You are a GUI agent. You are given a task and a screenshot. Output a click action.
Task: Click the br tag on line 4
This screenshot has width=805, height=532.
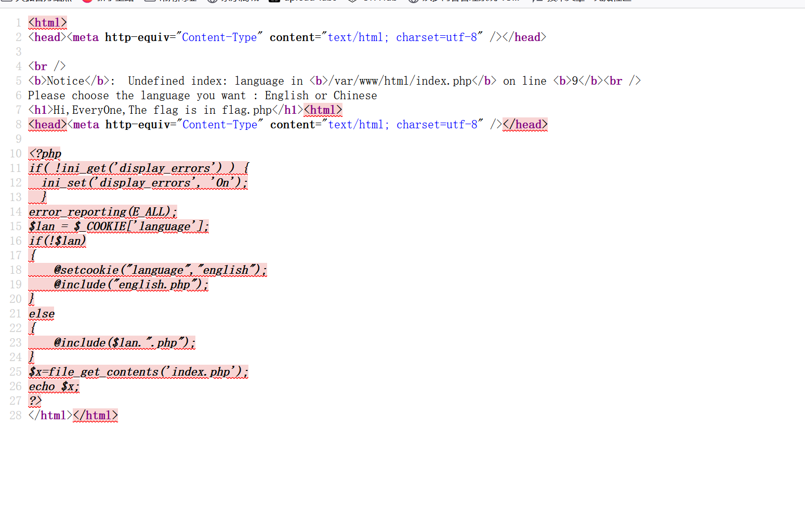point(47,66)
